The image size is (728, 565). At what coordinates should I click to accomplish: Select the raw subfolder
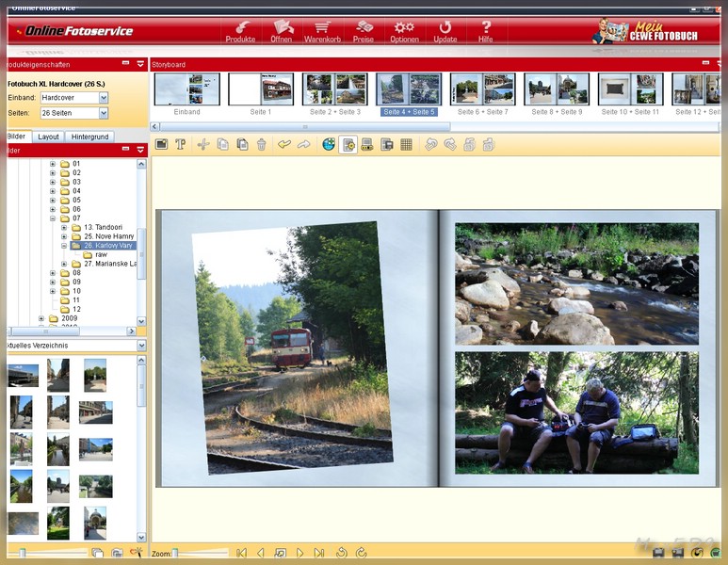[x=96, y=255]
